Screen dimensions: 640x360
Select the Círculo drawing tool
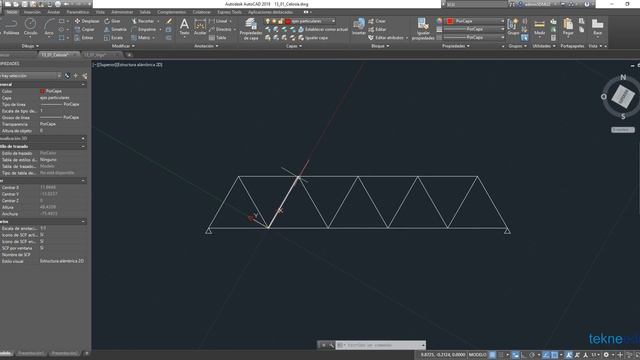point(30,26)
